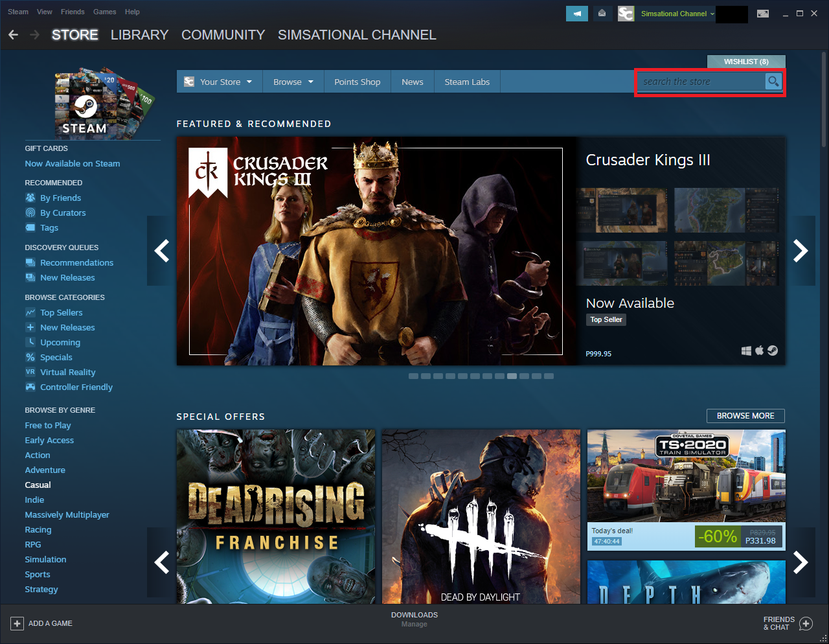Open the announcements megaphone icon

point(577,14)
